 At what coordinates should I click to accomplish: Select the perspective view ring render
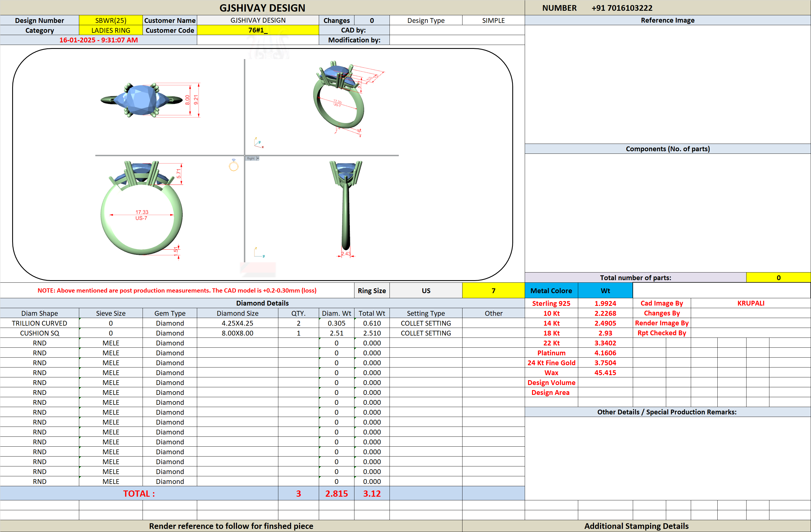(x=338, y=95)
